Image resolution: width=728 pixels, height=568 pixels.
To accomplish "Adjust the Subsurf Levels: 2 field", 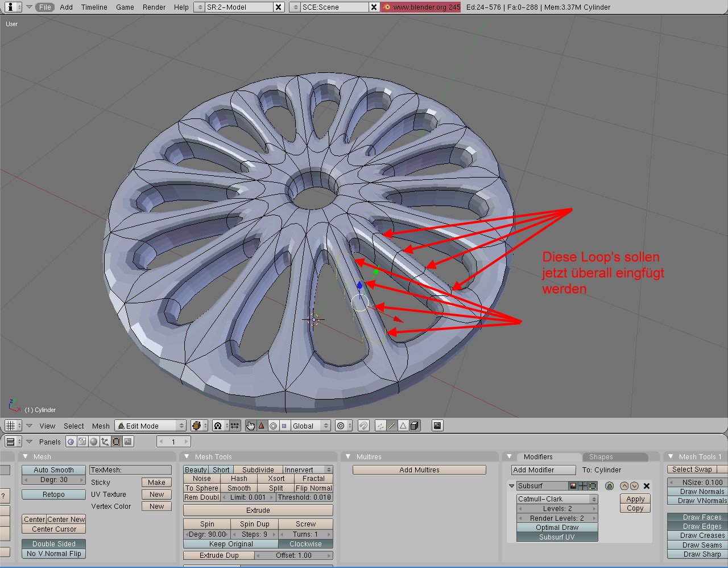I will pos(557,509).
